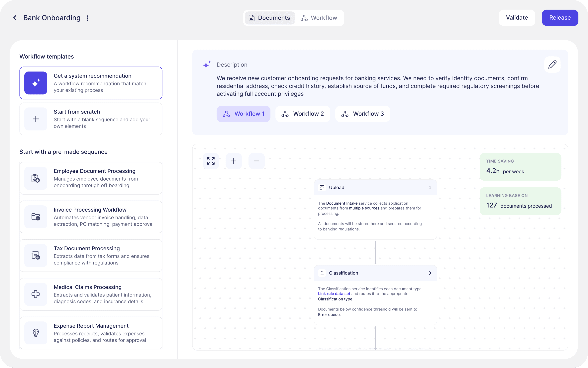
Task: Click the Validate button
Action: [x=517, y=18]
